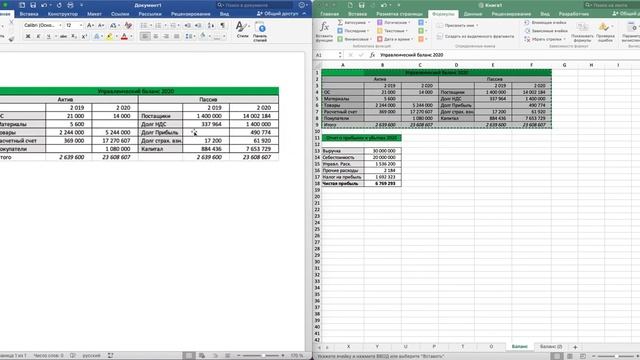Click the Excel Name Box showing A1
Viewport: 640px width, 360px height.
[x=328, y=55]
